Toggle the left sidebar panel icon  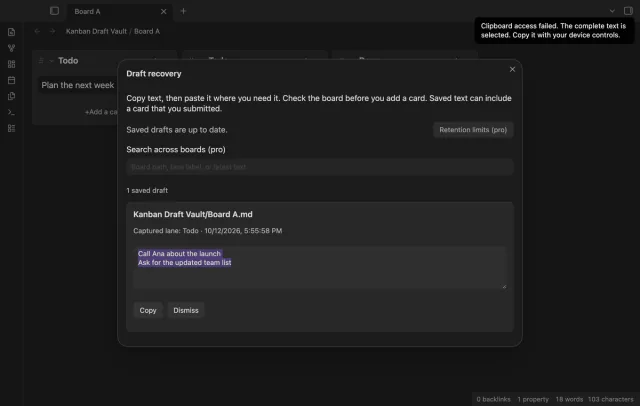(x=54, y=11)
